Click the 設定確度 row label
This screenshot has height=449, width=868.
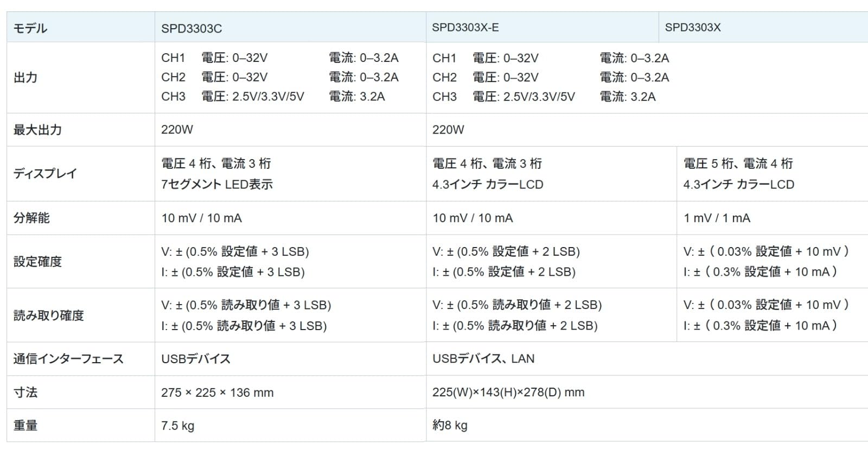(x=37, y=261)
